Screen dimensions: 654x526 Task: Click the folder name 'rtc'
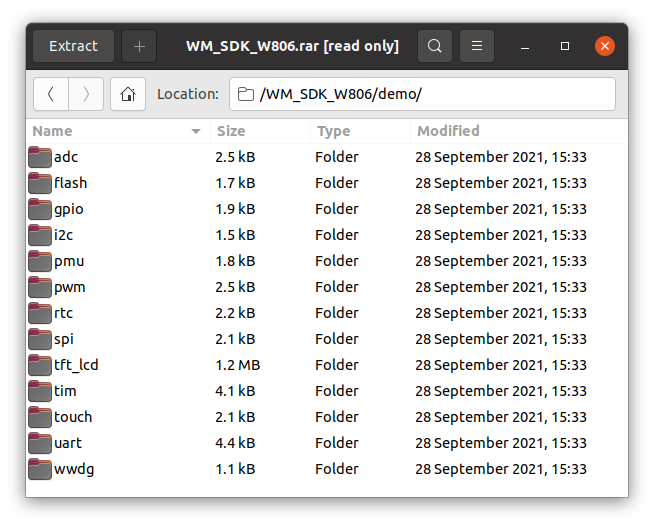63,313
